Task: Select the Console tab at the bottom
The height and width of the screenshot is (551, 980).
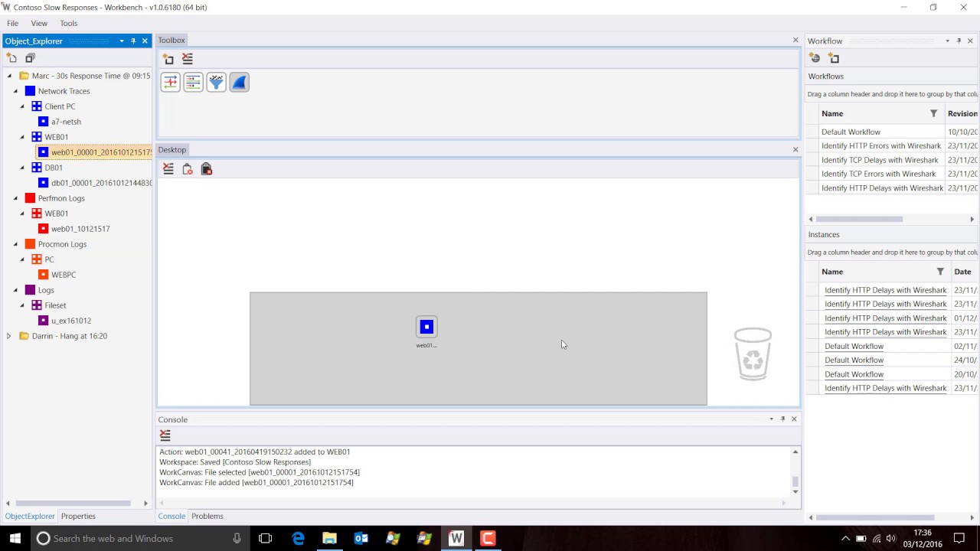Action: [171, 516]
